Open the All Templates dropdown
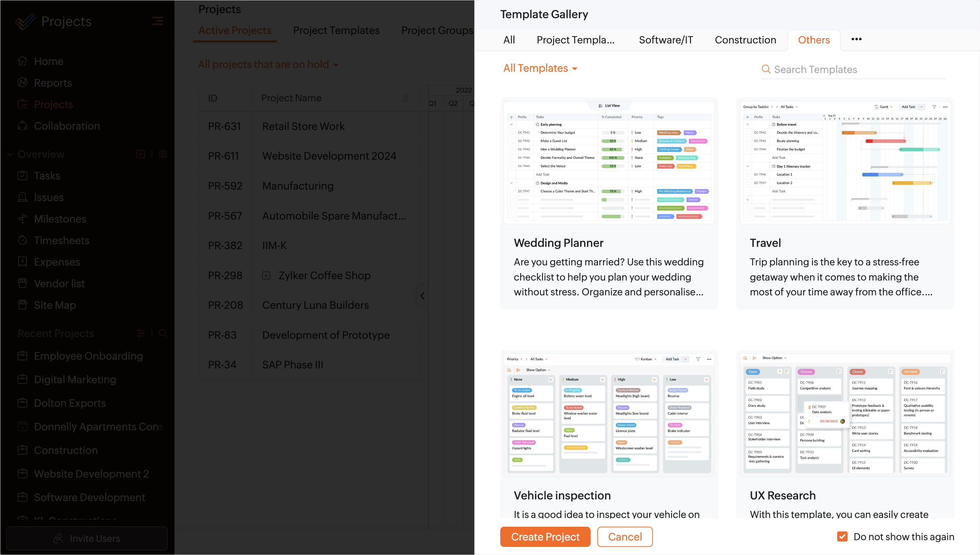This screenshot has height=555, width=980. 540,68
